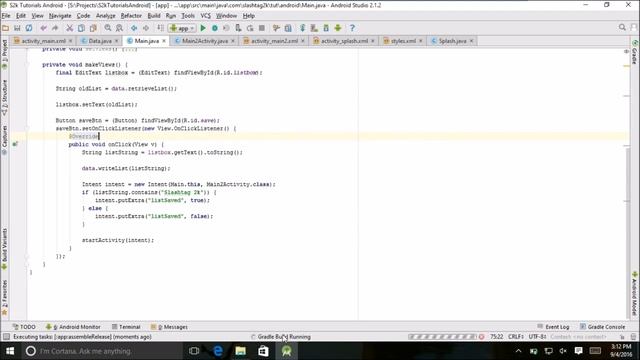Image resolution: width=640 pixels, height=360 pixels.
Task: Open UTF-8 encoding selector
Action: pos(538,337)
